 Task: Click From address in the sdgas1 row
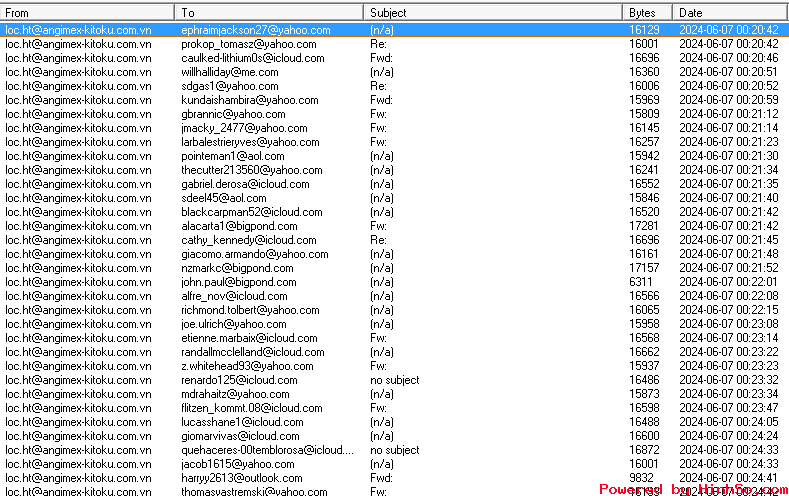(x=78, y=87)
